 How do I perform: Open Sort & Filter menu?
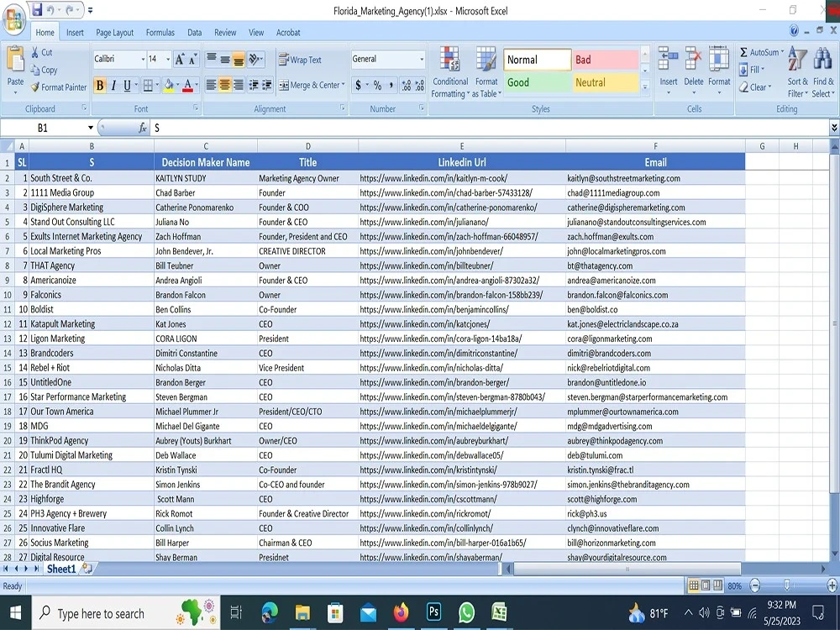(x=797, y=72)
